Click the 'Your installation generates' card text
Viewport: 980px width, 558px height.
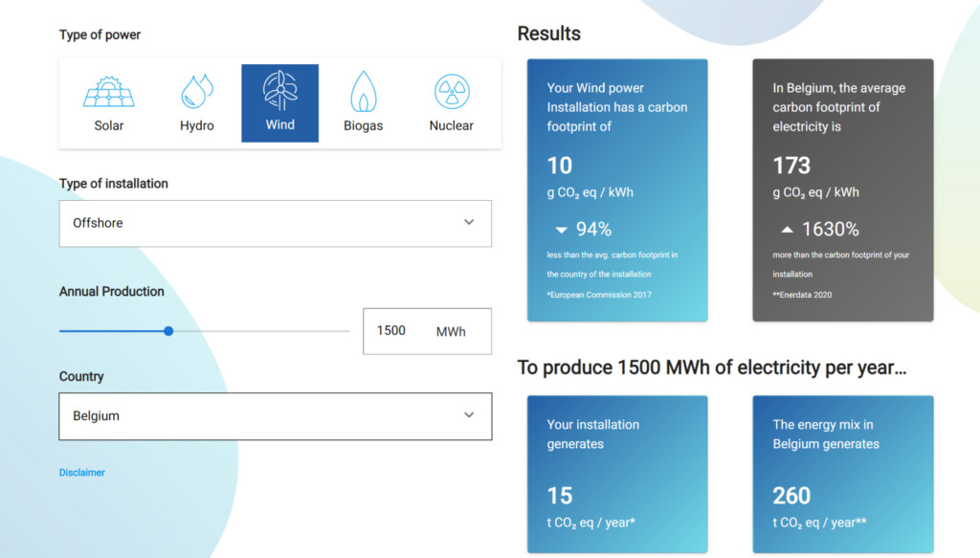(593, 435)
